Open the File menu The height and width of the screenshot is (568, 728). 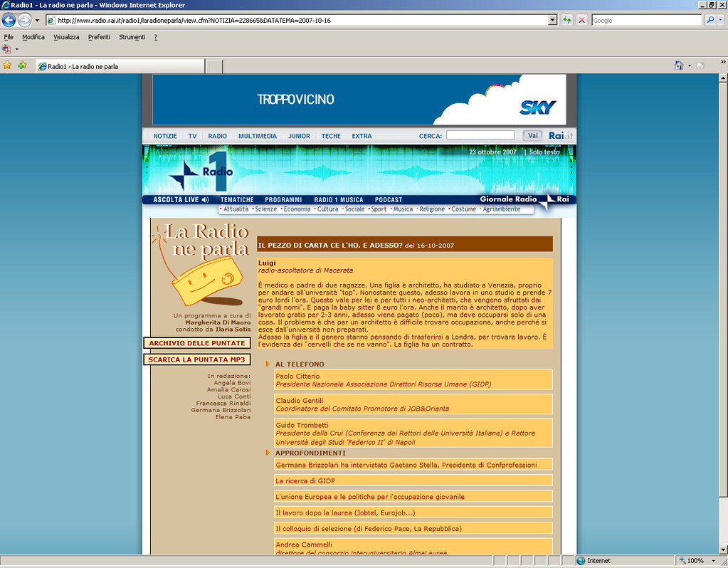tap(9, 37)
